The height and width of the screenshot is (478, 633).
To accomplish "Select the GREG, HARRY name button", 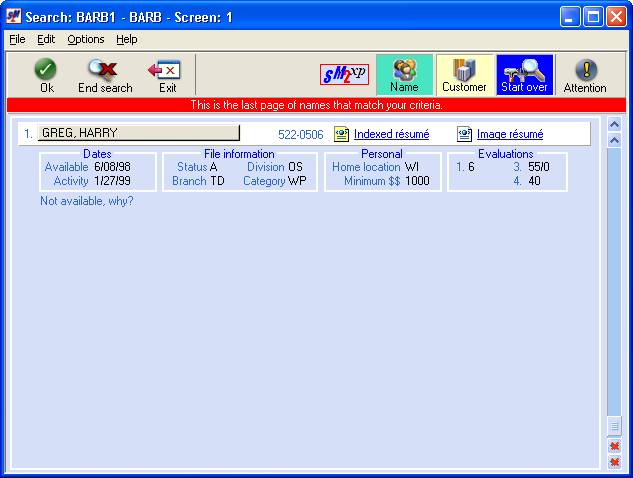I will (x=138, y=133).
